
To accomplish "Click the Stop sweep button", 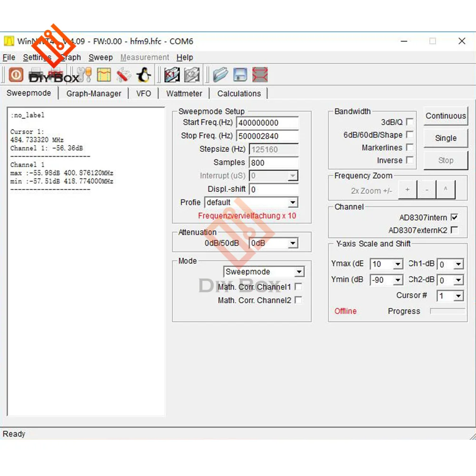I will point(446,160).
